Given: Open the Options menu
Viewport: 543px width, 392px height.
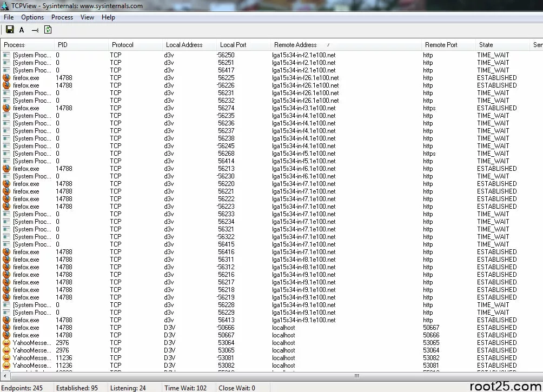Looking at the screenshot, I should pyautogui.click(x=32, y=17).
